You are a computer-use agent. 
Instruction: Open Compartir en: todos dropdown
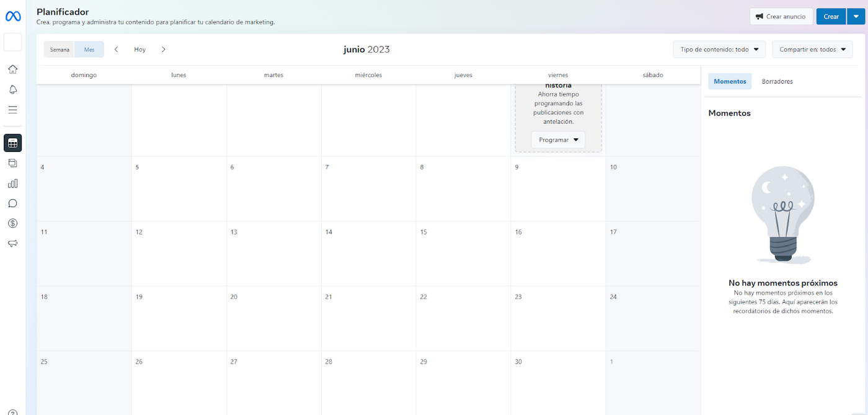[x=812, y=50]
